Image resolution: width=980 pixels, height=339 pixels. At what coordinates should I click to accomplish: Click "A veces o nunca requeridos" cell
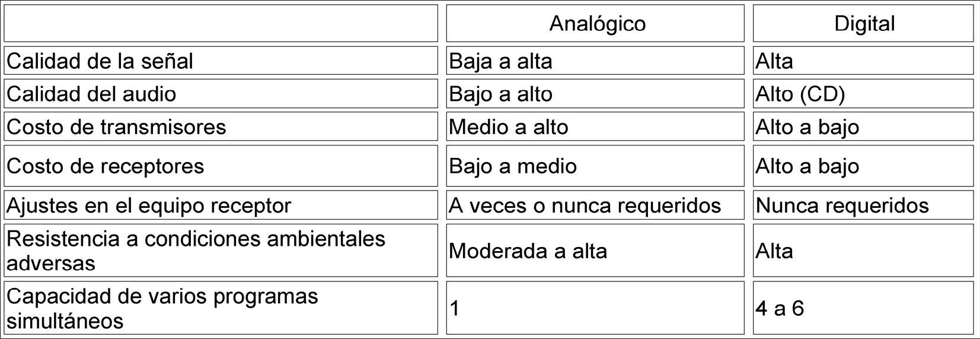[585, 205]
